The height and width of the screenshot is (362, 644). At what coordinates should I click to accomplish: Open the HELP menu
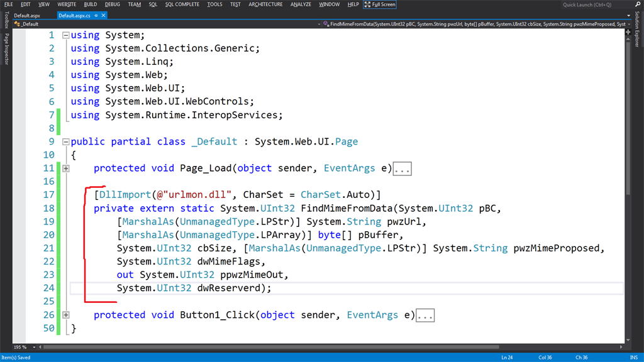pyautogui.click(x=353, y=4)
